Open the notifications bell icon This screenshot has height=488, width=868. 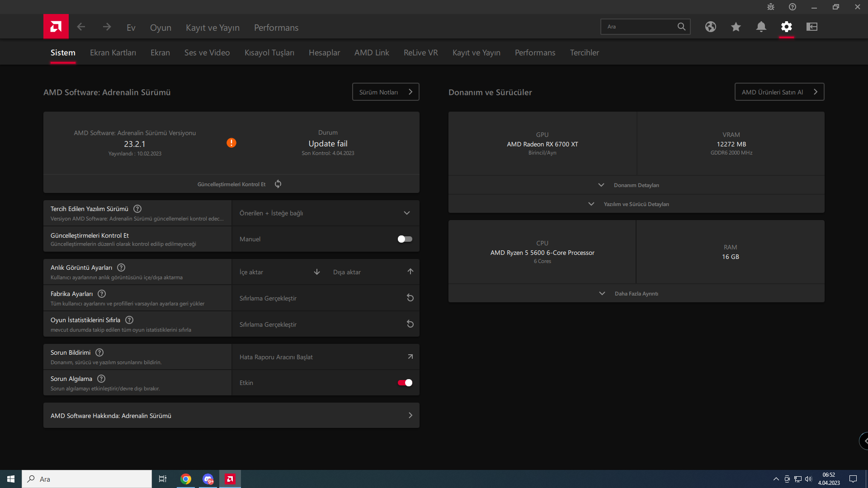pos(761,27)
